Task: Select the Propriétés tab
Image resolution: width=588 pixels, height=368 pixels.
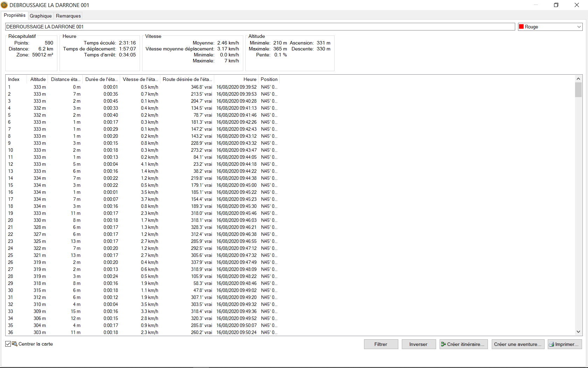Action: pos(15,15)
